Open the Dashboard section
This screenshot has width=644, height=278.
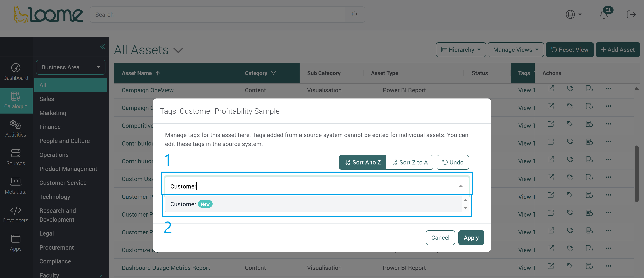coord(16,72)
